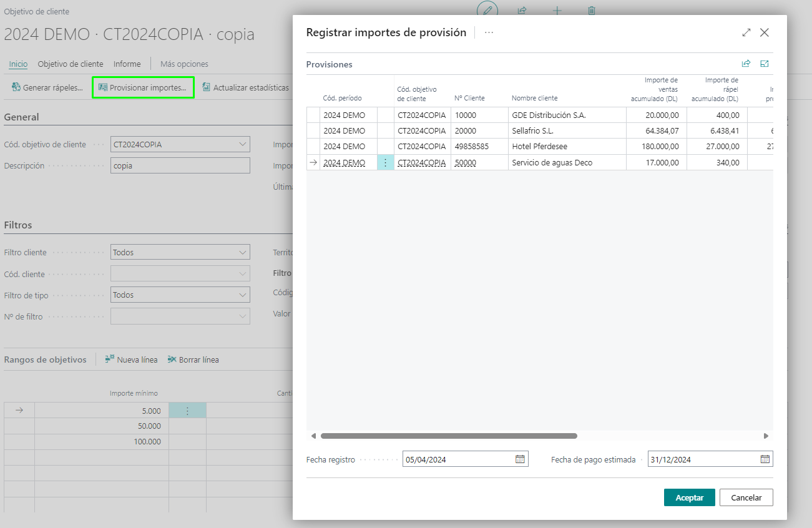Click the Aceptar button
The height and width of the screenshot is (528, 812).
(x=690, y=497)
